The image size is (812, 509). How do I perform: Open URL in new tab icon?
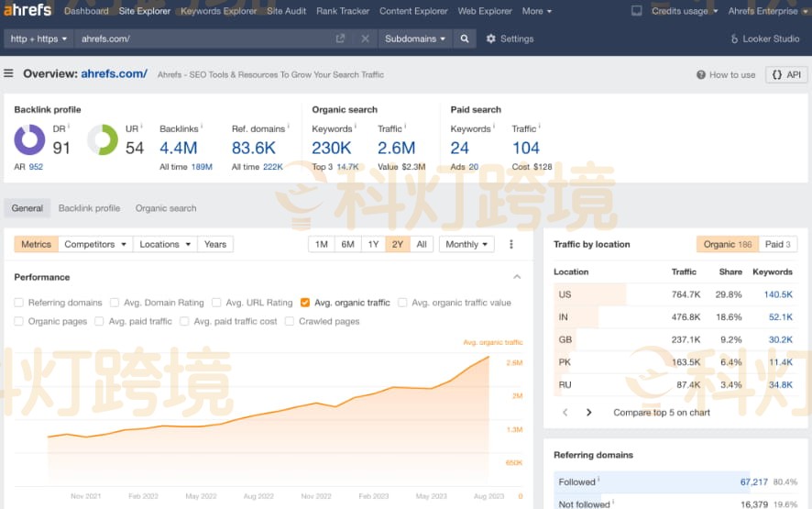(340, 39)
